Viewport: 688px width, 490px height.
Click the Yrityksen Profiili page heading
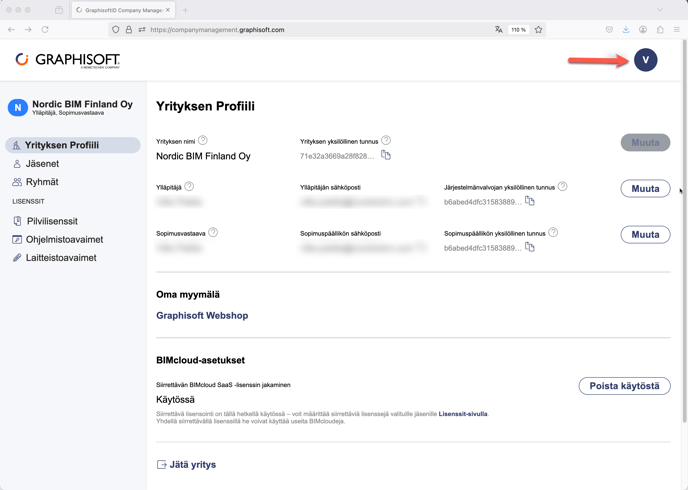205,106
